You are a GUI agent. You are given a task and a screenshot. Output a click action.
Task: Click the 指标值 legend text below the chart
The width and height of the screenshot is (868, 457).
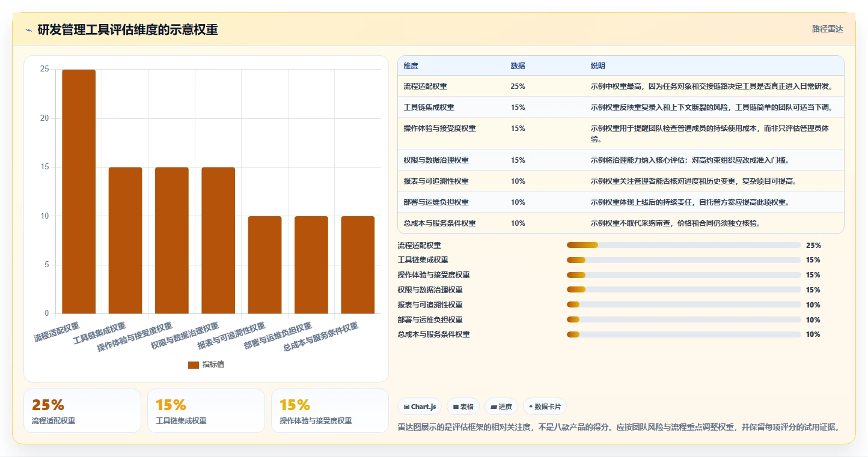coord(213,365)
